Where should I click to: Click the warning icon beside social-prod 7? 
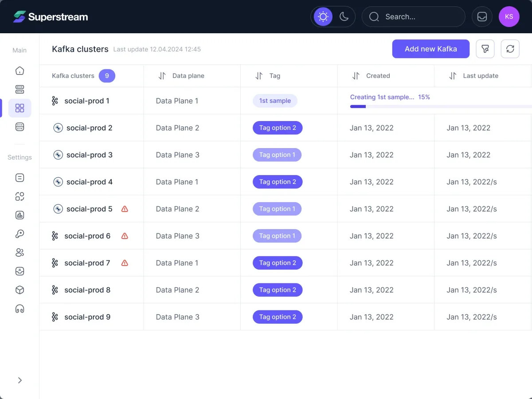pos(125,263)
